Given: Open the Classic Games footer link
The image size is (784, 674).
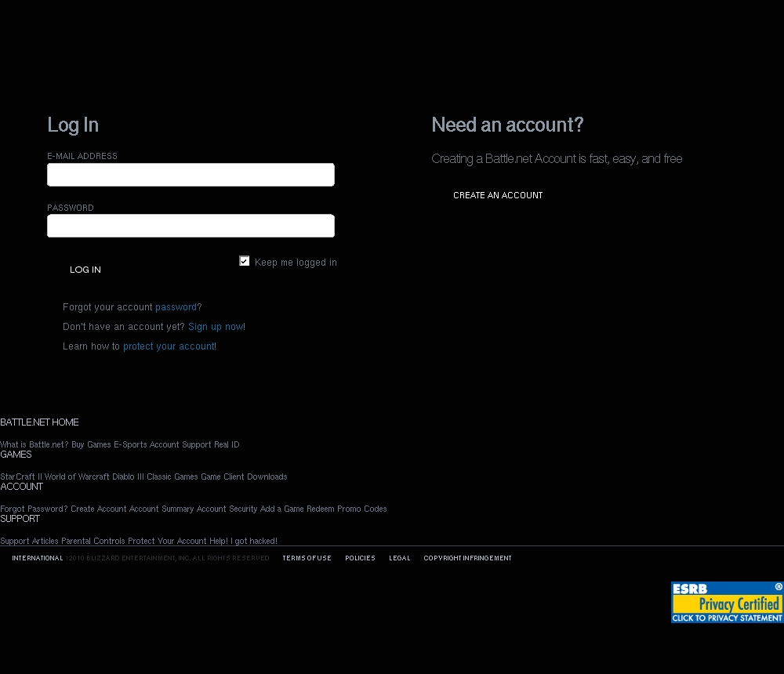Looking at the screenshot, I should point(172,477).
